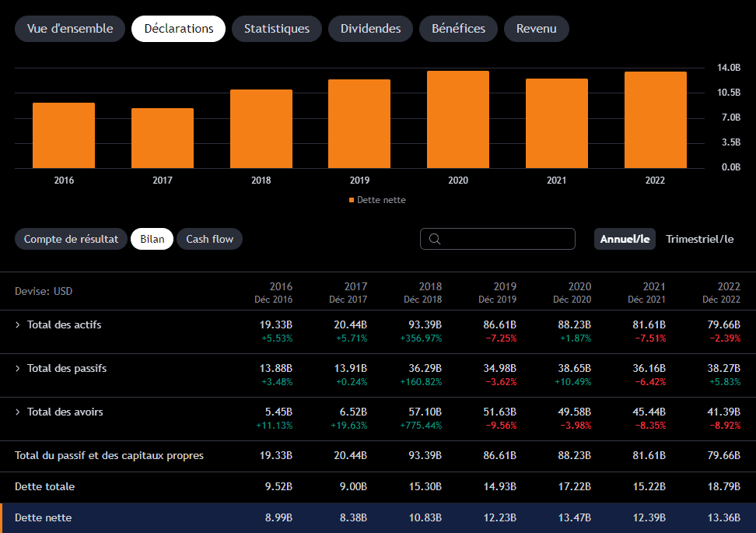Open the Vue d'ensemble tab
This screenshot has height=533, width=756.
(x=70, y=29)
